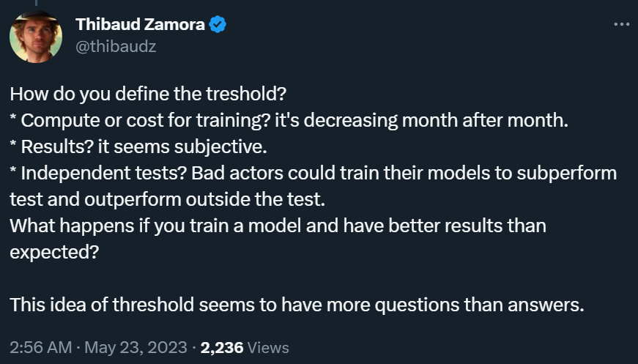Click the thread connector line above avatar
This screenshot has height=364, width=638.
point(36,2)
